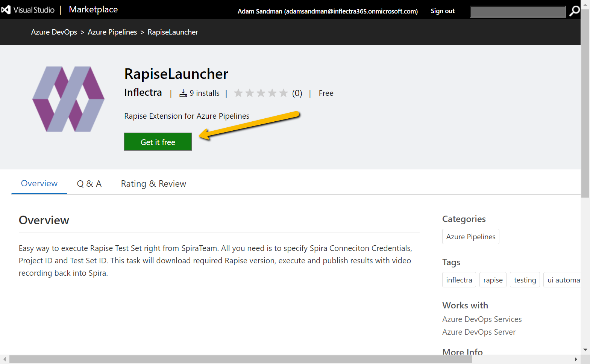590x364 pixels.
Task: Open the Azure DevOps Server link
Action: click(x=479, y=332)
